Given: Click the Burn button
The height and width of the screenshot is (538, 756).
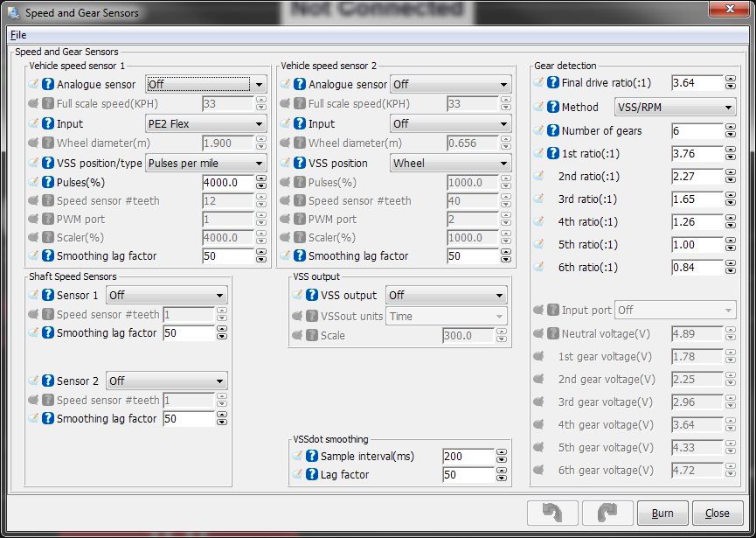Looking at the screenshot, I should click(x=662, y=513).
